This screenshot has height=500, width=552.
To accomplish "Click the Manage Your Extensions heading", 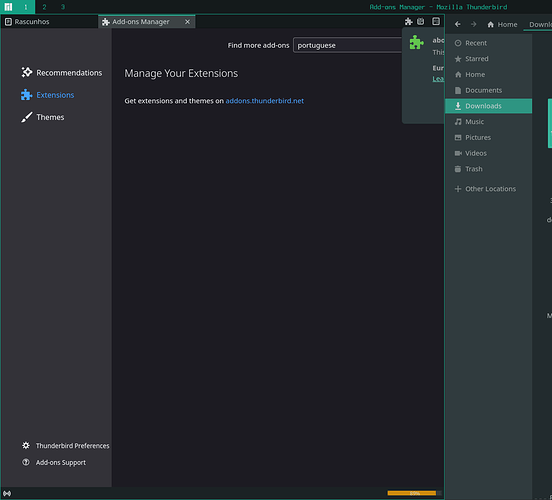I will (x=181, y=73).
